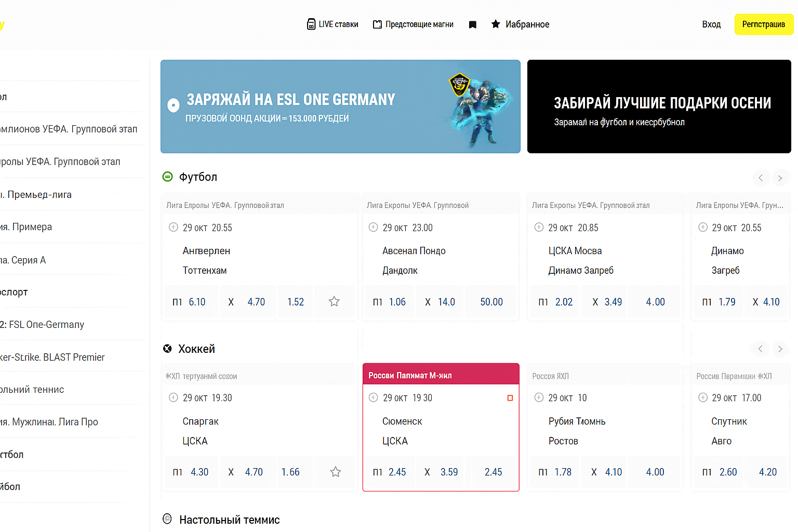Click the bookmark icon in top navigation
This screenshot has height=532, width=798.
tap(472, 24)
